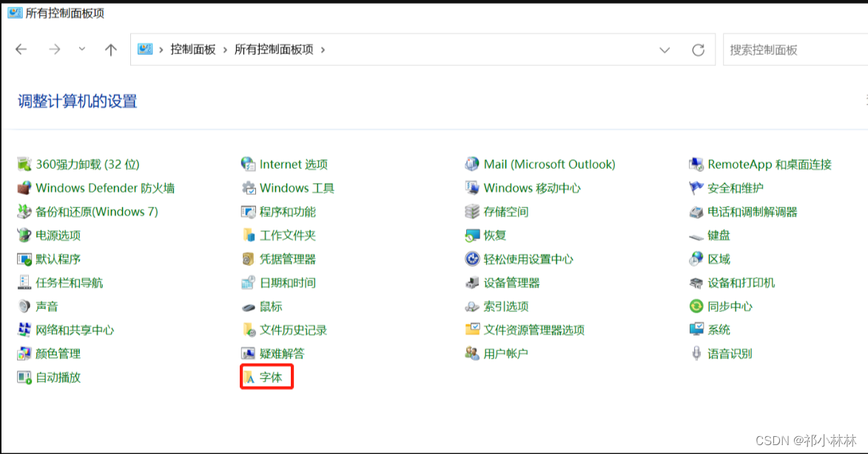The height and width of the screenshot is (454, 868).
Task: Open the 区域 globe icon
Action: [696, 259]
